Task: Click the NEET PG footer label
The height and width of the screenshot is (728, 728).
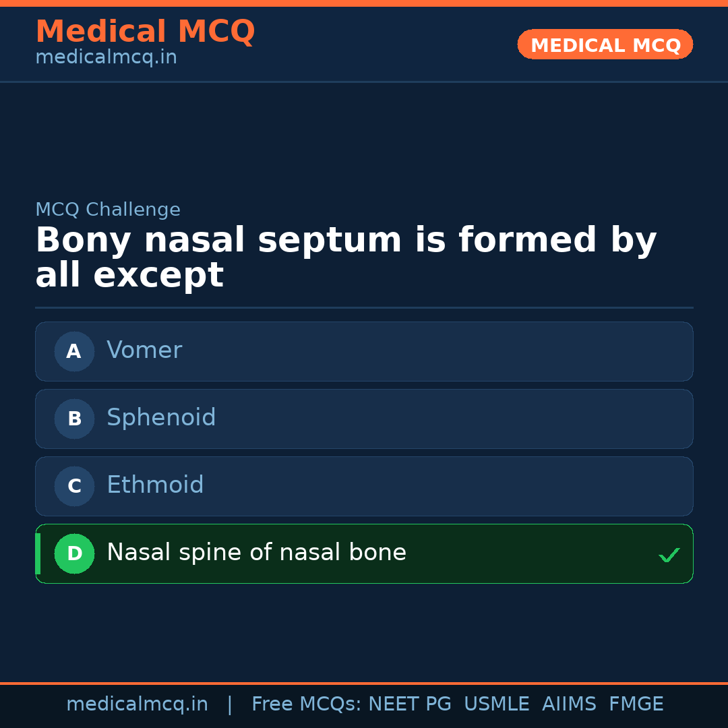Action: point(410,704)
